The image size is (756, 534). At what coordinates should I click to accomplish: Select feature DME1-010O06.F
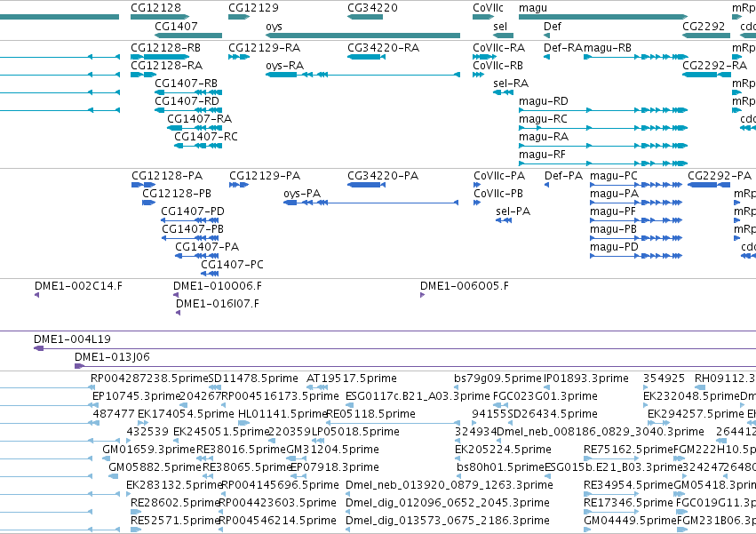[218, 286]
